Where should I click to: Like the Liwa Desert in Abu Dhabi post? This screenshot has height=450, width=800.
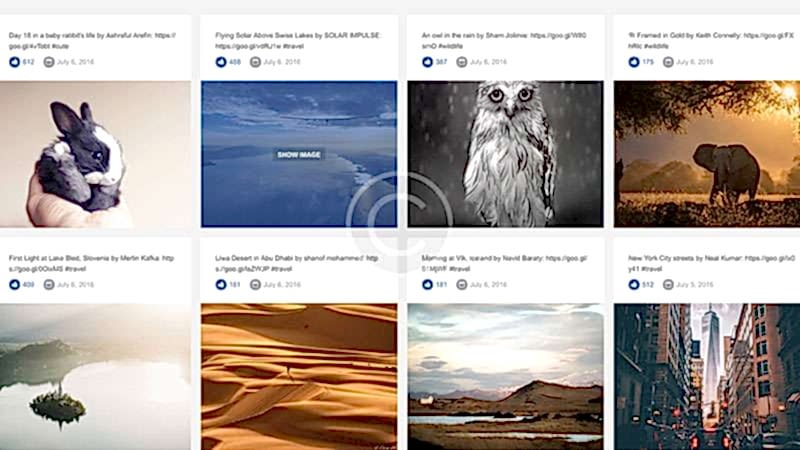(x=221, y=285)
